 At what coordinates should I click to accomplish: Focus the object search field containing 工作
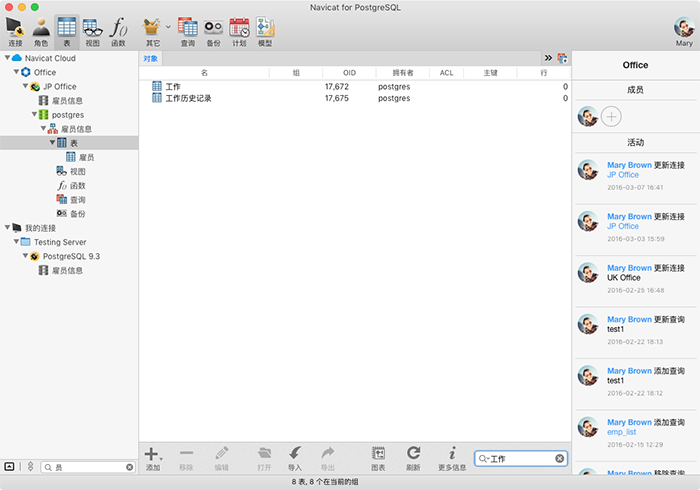pyautogui.click(x=521, y=458)
